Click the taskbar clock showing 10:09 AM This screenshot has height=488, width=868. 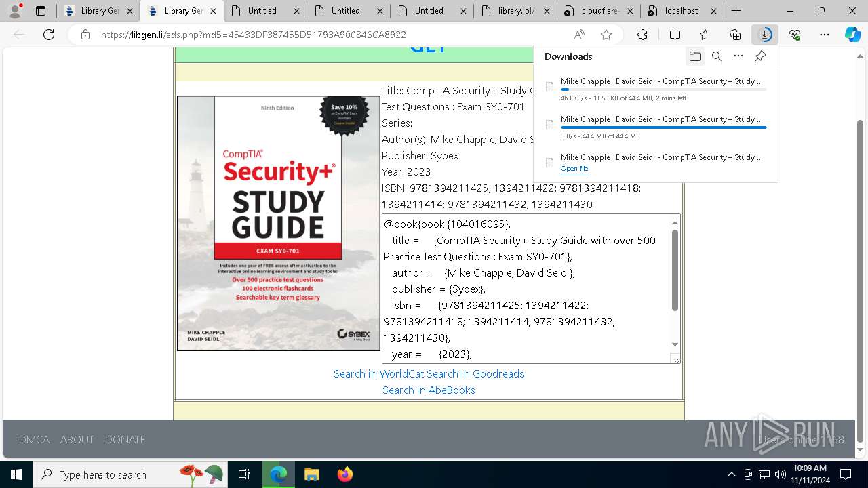pyautogui.click(x=810, y=474)
